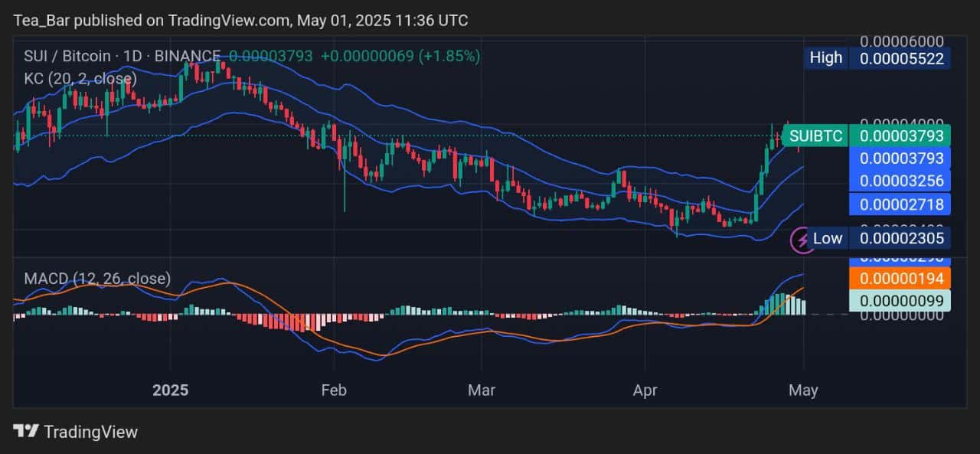Click the blue 0.00003256 Keltner basis label

[x=901, y=181]
